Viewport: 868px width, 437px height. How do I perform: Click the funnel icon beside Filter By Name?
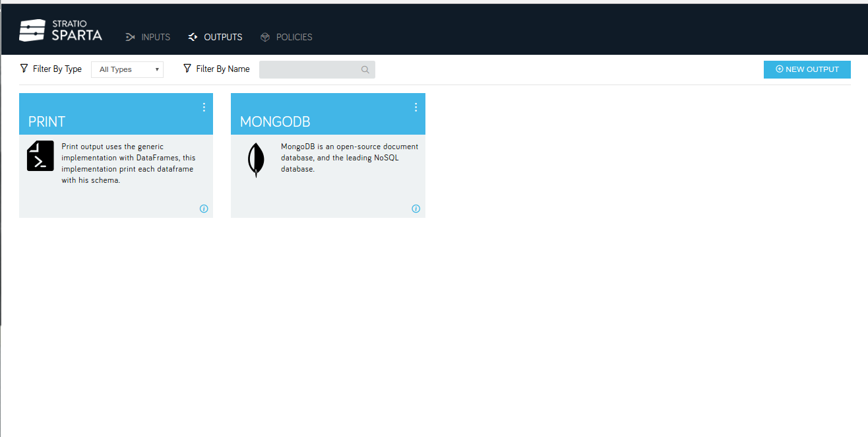click(187, 69)
